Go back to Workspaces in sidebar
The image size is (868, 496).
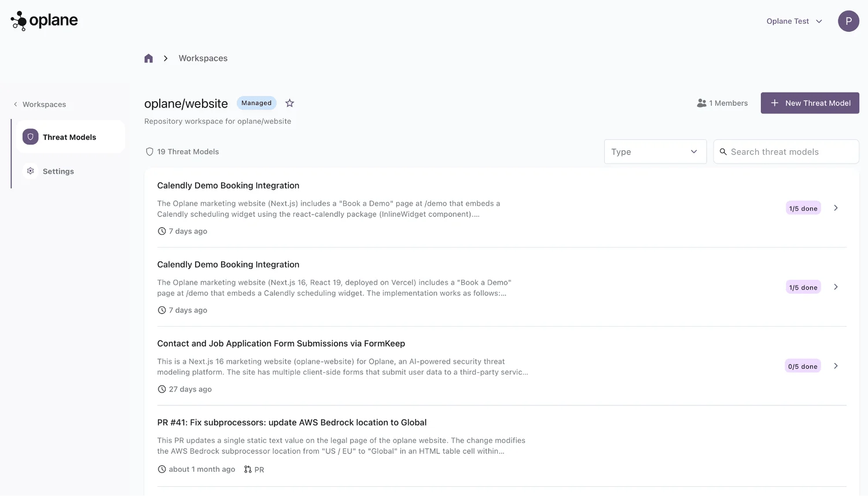coord(39,105)
